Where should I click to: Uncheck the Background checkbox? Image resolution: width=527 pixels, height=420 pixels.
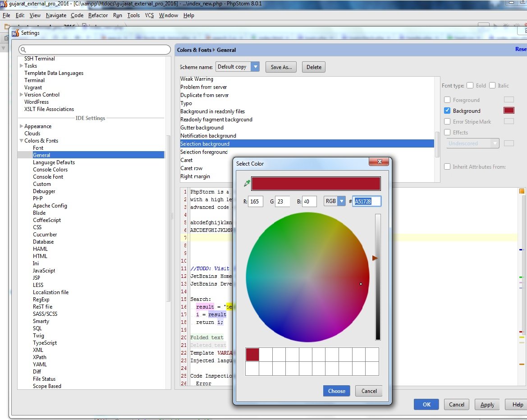point(447,111)
